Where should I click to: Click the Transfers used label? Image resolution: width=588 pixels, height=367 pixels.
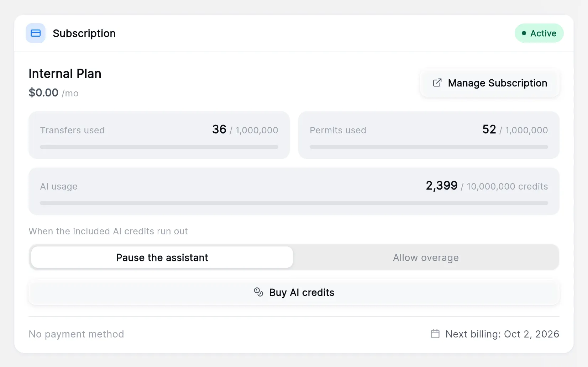pos(72,130)
